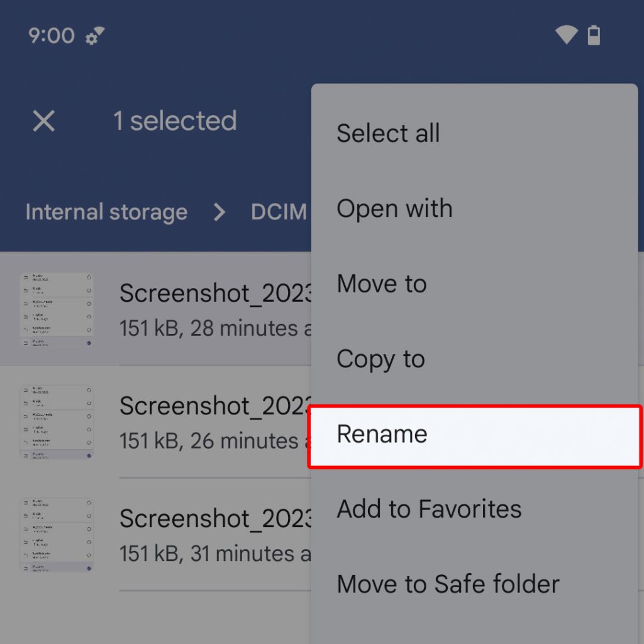The height and width of the screenshot is (644, 644).
Task: Open the DCIM breadcrumb folder
Action: (x=279, y=212)
